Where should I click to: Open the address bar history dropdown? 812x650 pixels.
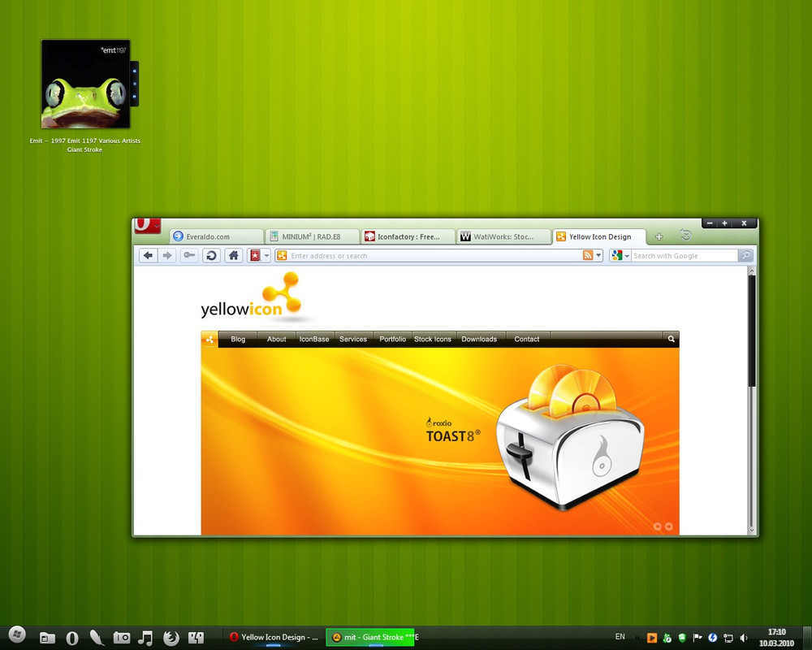point(598,256)
